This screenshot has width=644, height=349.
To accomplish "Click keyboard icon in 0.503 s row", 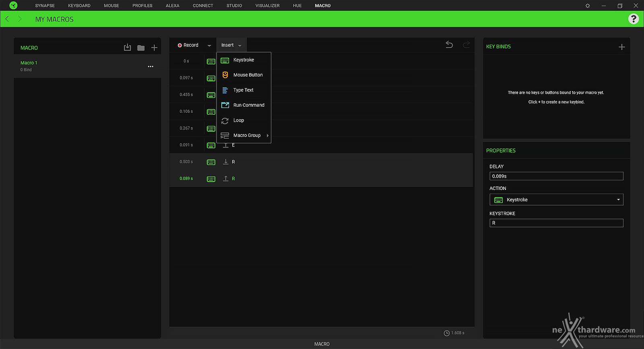I will click(x=211, y=162).
